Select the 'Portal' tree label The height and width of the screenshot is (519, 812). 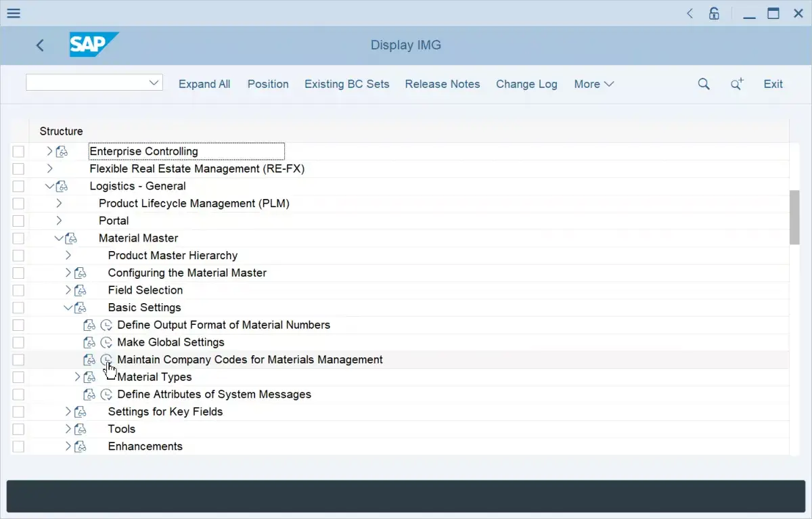(114, 221)
